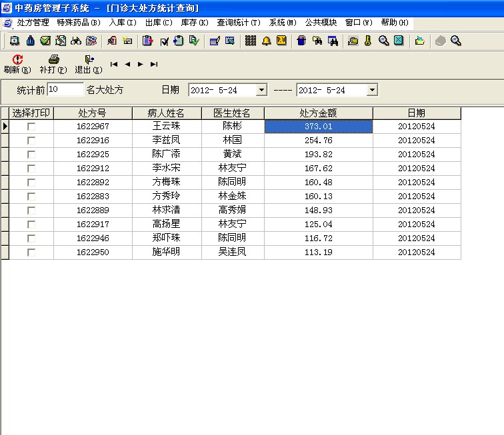Open the 系统(M) menu
Screen dimensions: 504x435
pyautogui.click(x=283, y=23)
